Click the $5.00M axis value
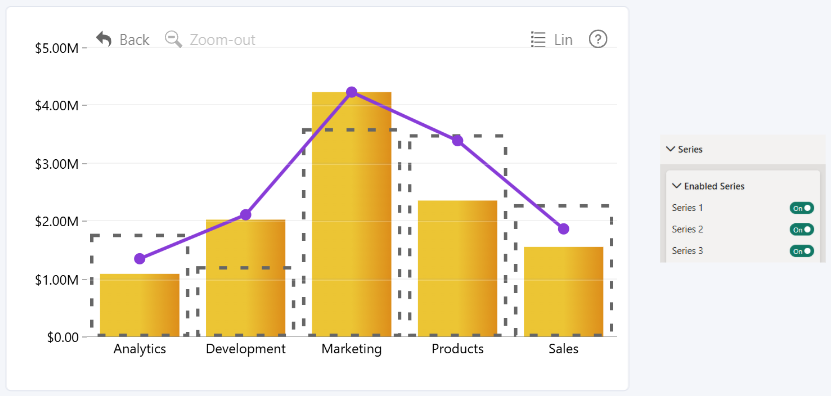Image resolution: width=831 pixels, height=396 pixels. pos(57,48)
